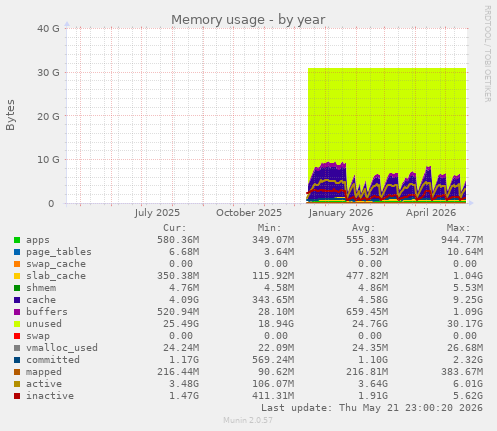Image resolution: width=497 pixels, height=431 pixels.
Task: Click cache current value 4.09G
Action: (x=184, y=300)
